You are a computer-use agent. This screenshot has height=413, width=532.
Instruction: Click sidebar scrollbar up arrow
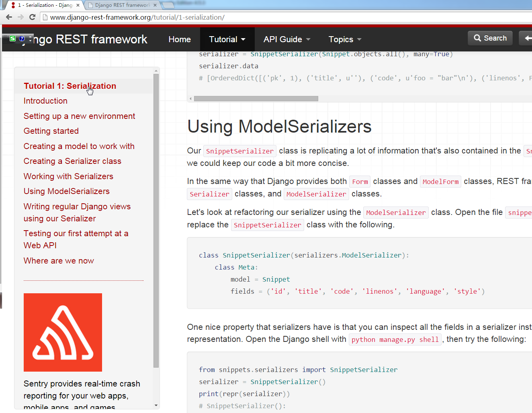point(156,71)
